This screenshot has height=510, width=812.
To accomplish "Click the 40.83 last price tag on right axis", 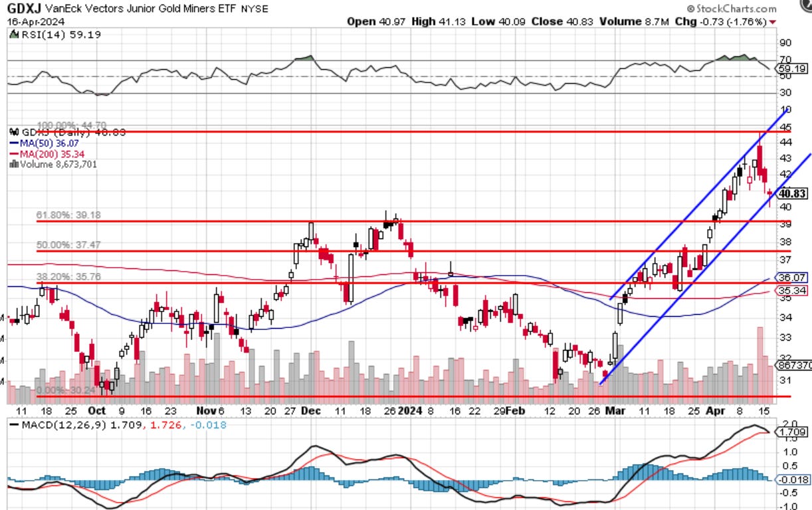I will click(x=791, y=194).
